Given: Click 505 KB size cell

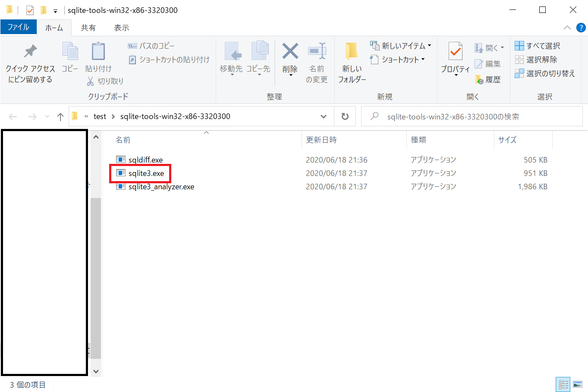Looking at the screenshot, I should (535, 160).
